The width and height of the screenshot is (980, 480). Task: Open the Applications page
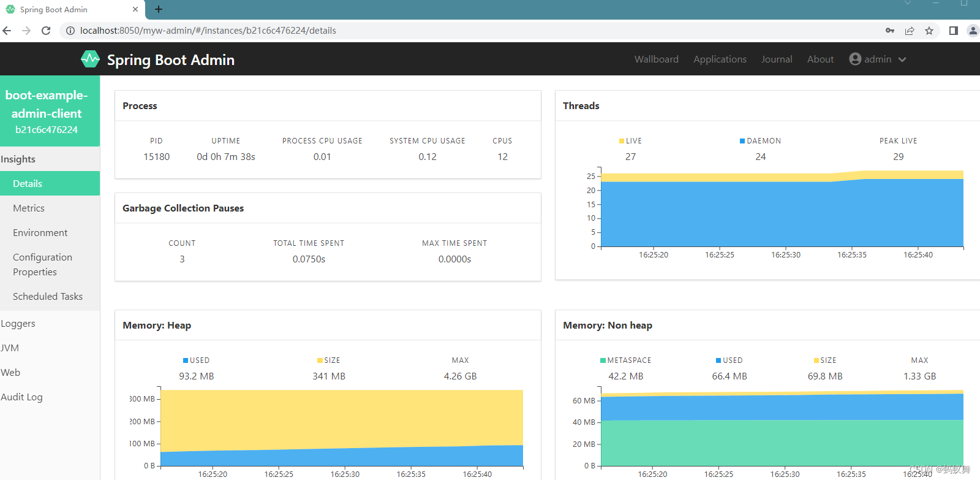pos(720,59)
